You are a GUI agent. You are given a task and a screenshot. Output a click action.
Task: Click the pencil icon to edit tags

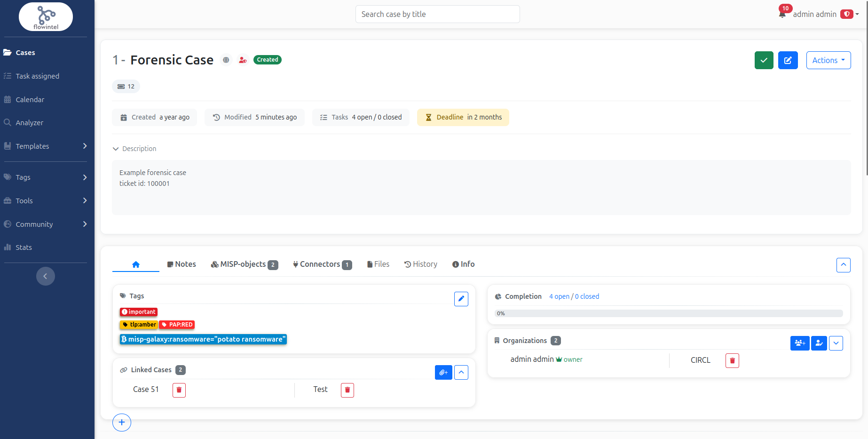coord(461,299)
